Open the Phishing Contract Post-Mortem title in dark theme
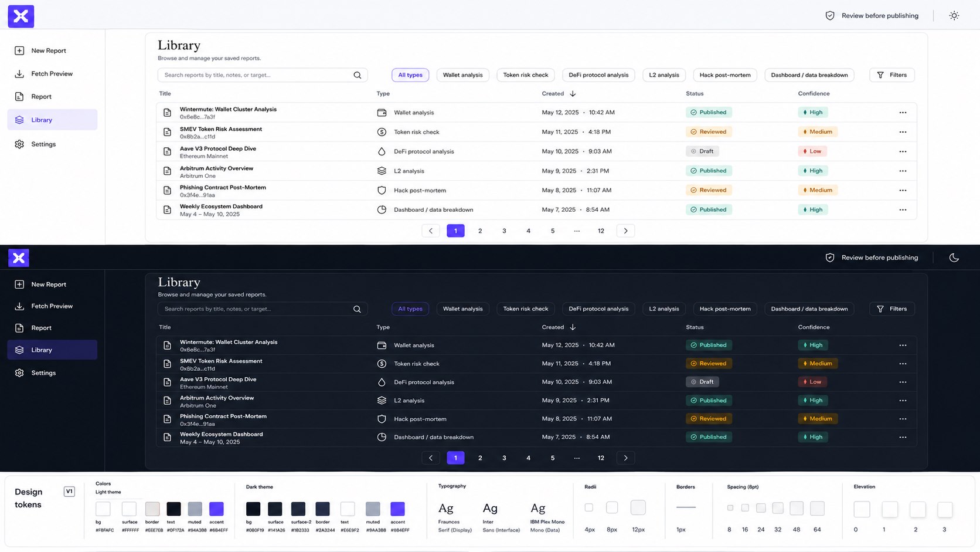 [223, 416]
